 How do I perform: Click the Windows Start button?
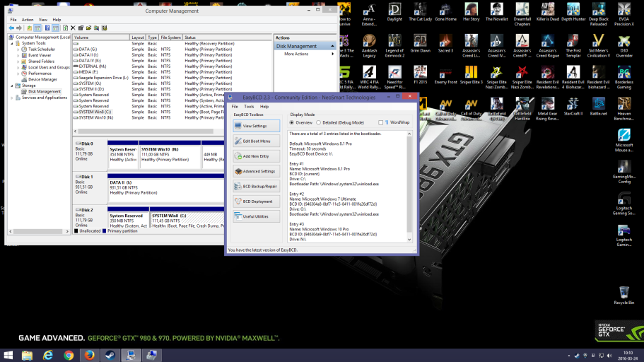pyautogui.click(x=8, y=355)
